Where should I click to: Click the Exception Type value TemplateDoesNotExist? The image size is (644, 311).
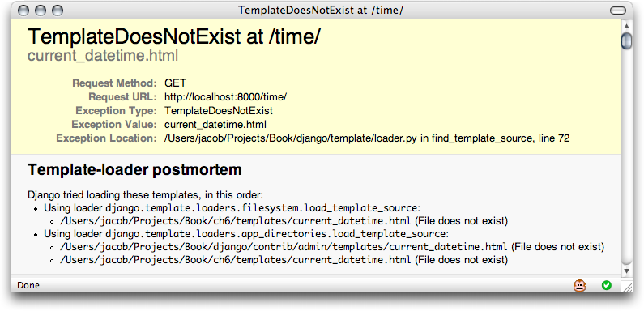click(219, 111)
